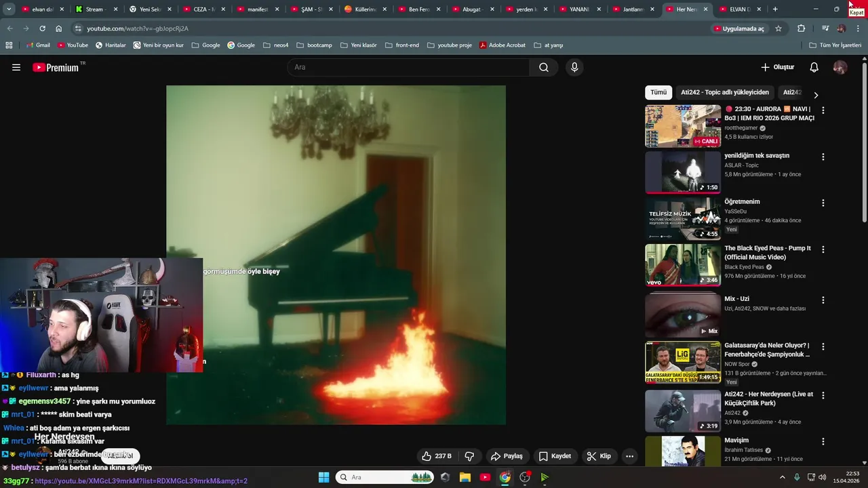Open options menu for yenildiğim tek savaştın

(823, 157)
